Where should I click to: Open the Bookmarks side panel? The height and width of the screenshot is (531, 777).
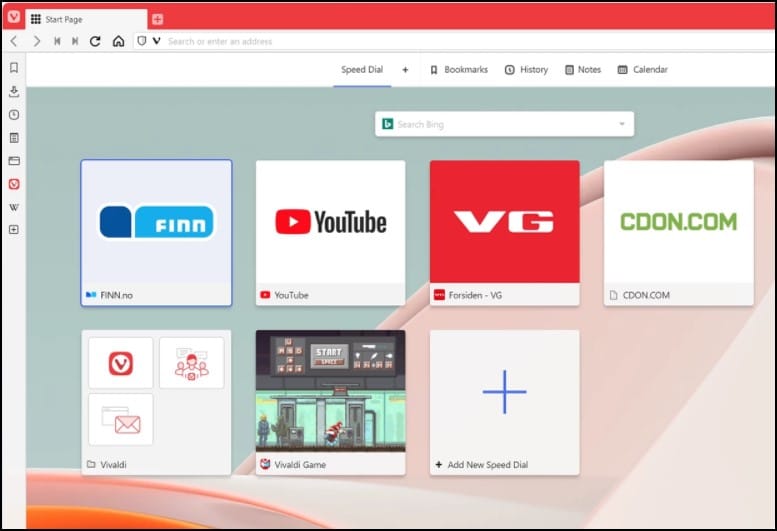[x=14, y=67]
